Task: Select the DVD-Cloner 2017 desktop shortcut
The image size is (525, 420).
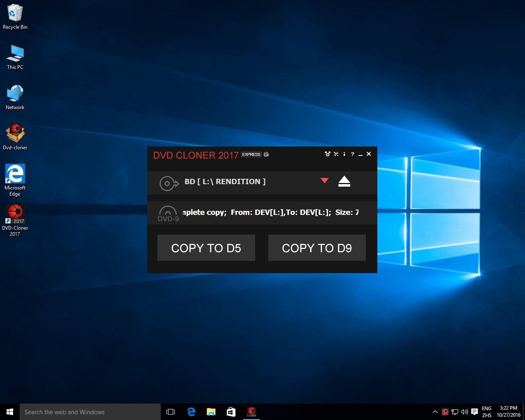Action: click(15, 221)
